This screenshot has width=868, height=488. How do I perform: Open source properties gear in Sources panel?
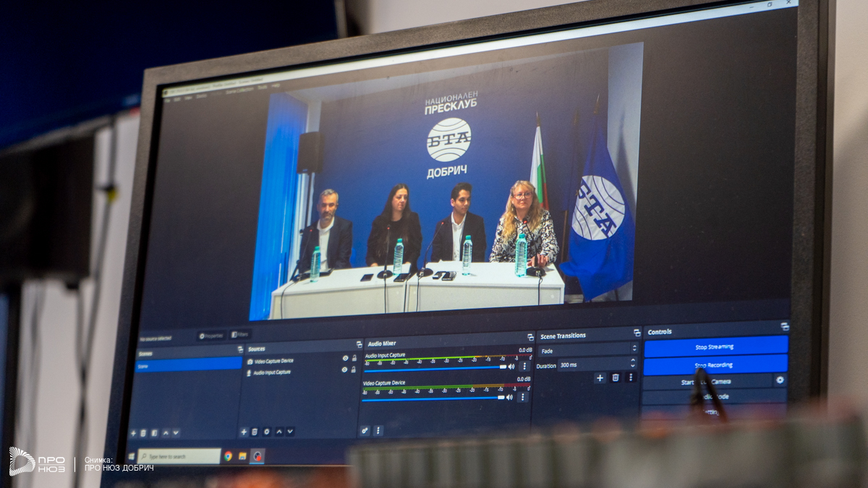(267, 432)
